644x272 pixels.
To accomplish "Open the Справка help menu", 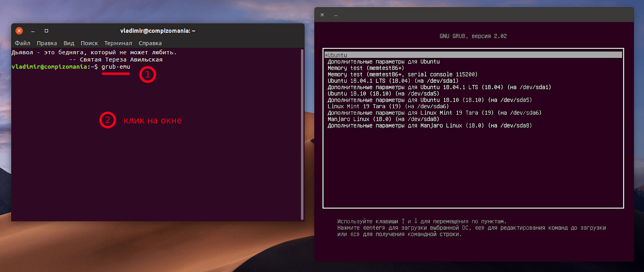I will (150, 43).
